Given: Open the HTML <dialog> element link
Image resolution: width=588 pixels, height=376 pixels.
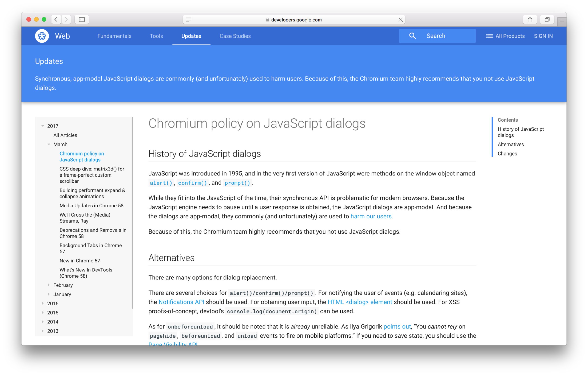Looking at the screenshot, I should coord(360,302).
